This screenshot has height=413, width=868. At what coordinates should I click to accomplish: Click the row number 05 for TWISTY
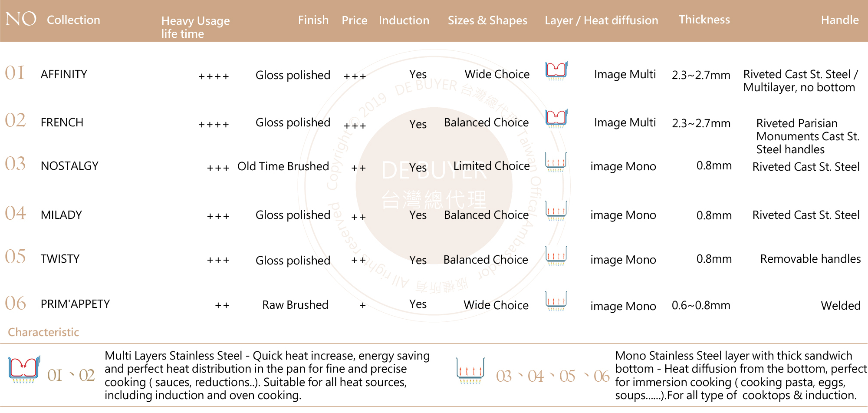[x=16, y=257]
